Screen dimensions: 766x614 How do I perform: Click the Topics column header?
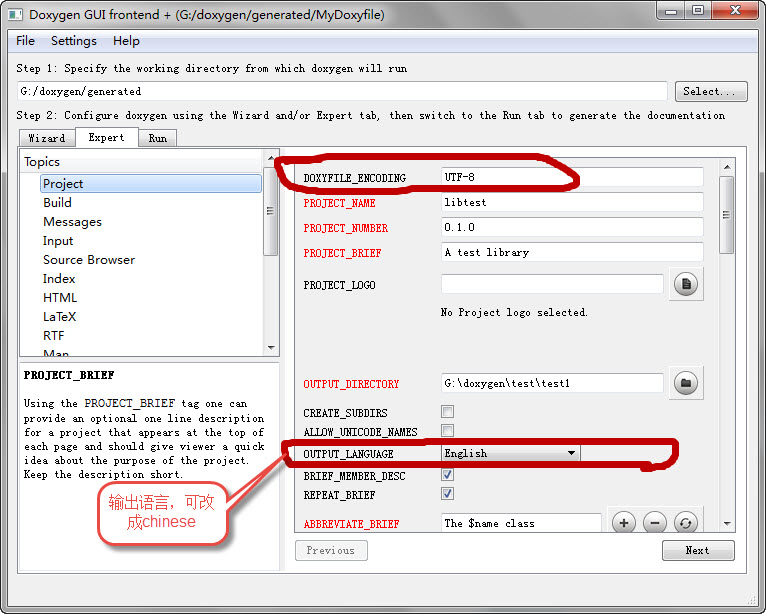click(x=142, y=162)
